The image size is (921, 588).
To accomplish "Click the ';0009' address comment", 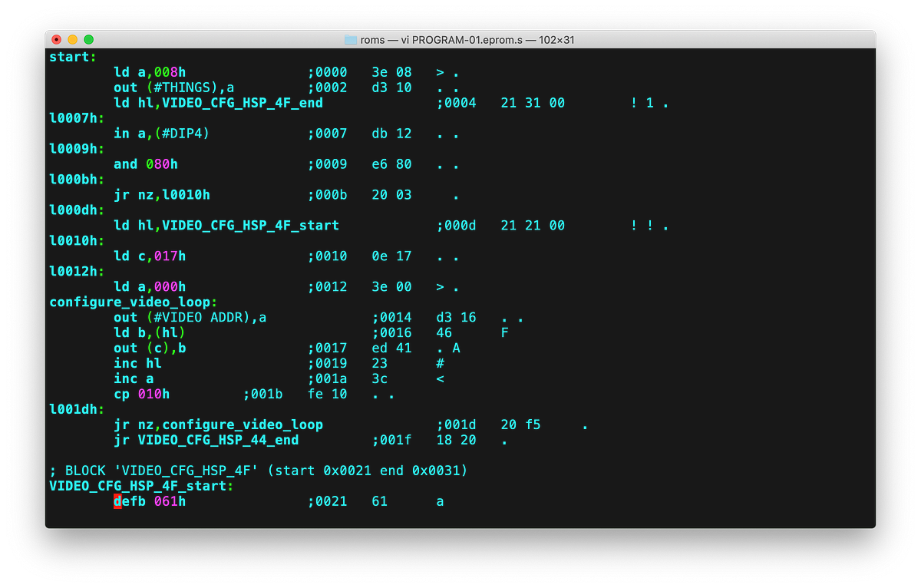I will click(x=328, y=164).
